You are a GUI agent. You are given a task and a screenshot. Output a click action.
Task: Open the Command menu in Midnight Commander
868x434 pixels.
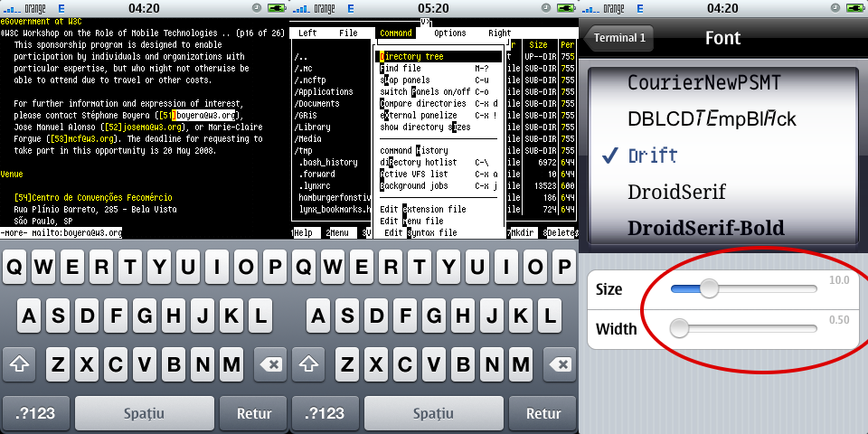(396, 33)
